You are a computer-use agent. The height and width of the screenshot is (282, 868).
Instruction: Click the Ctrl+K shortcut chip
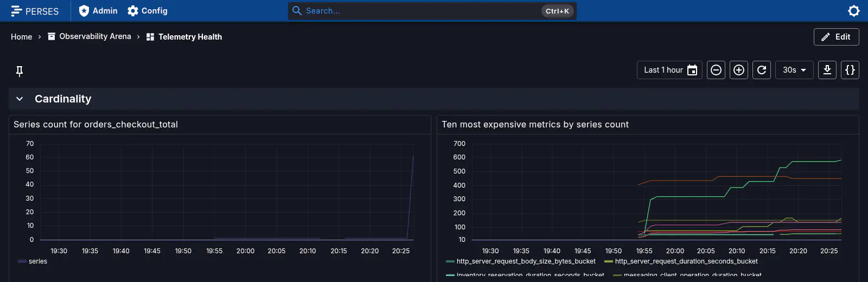557,11
